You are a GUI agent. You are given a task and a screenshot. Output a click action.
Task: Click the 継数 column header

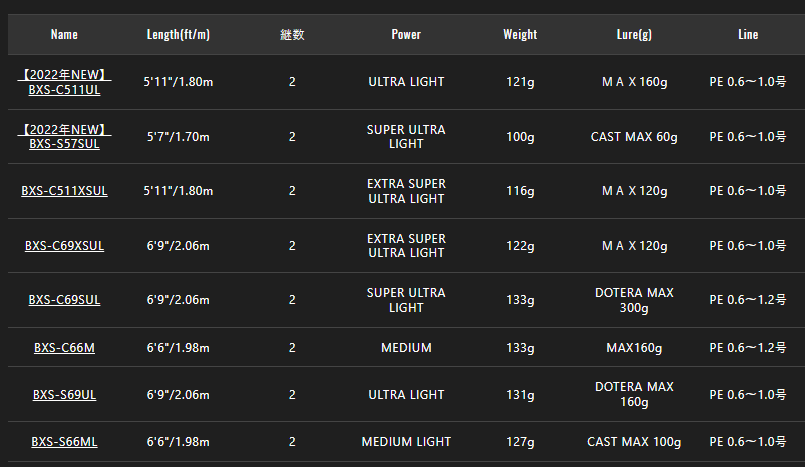292,34
